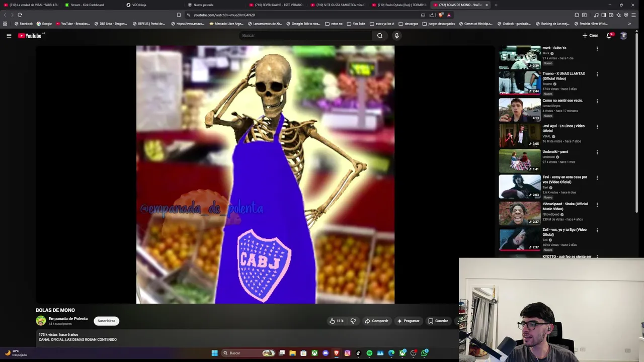Viewport: 644px width, 362px height.
Task: Open the Underaiki - pami video title
Action: coord(555,151)
